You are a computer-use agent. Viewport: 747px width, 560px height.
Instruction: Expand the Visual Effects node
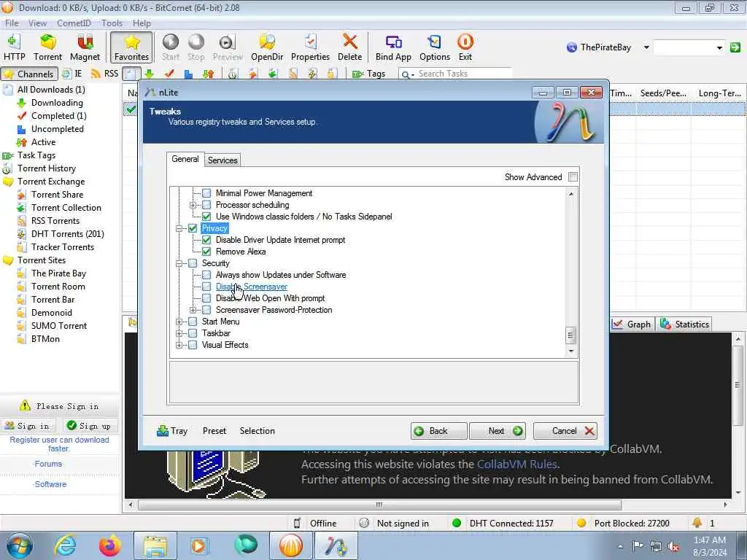pyautogui.click(x=179, y=345)
